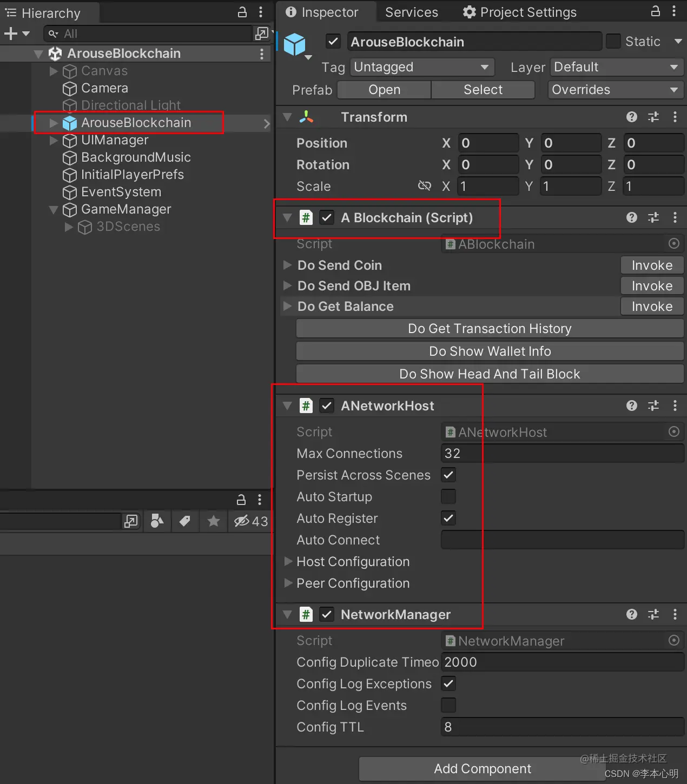Pick object for ABlockchain script field
Screen dimensions: 687x784
click(674, 243)
